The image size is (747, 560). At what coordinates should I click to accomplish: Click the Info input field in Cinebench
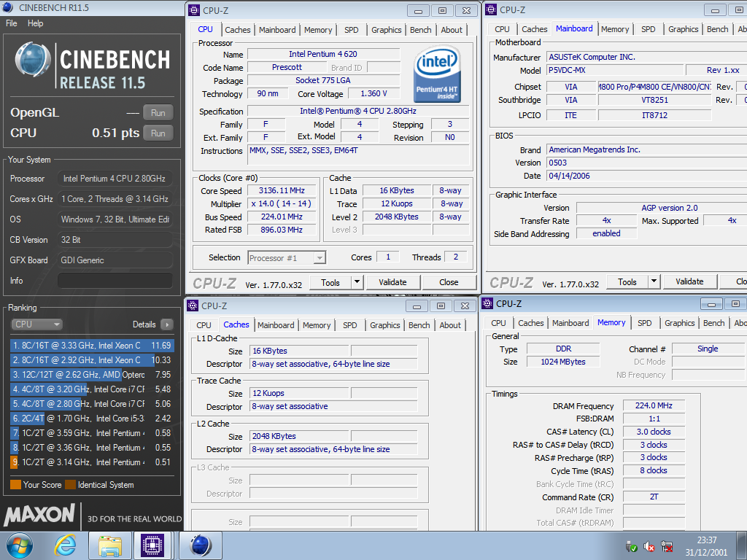(x=115, y=281)
